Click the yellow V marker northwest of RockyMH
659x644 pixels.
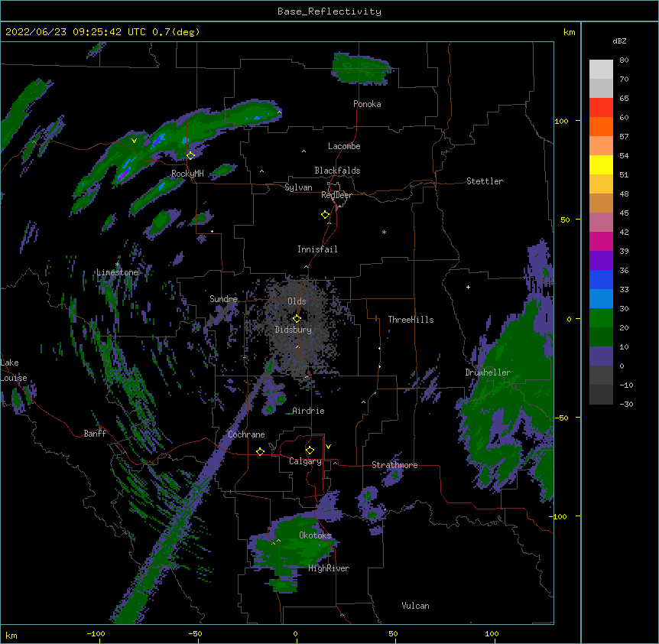pos(134,141)
